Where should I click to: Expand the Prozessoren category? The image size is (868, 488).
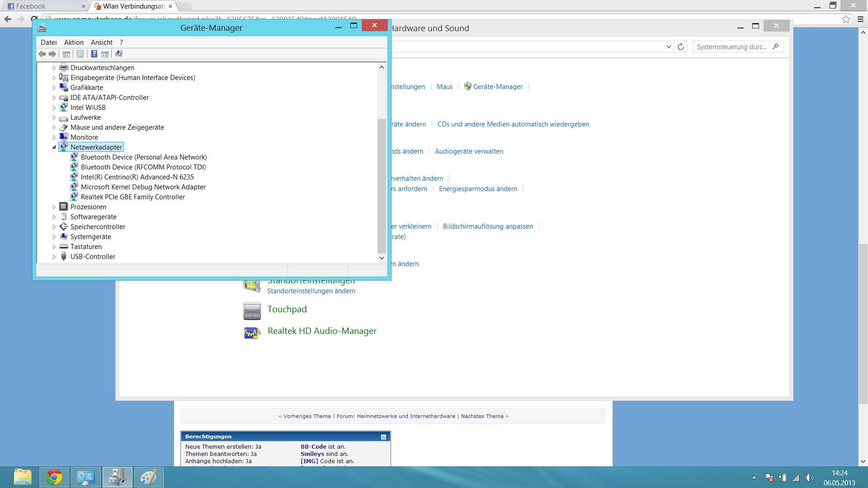[54, 207]
